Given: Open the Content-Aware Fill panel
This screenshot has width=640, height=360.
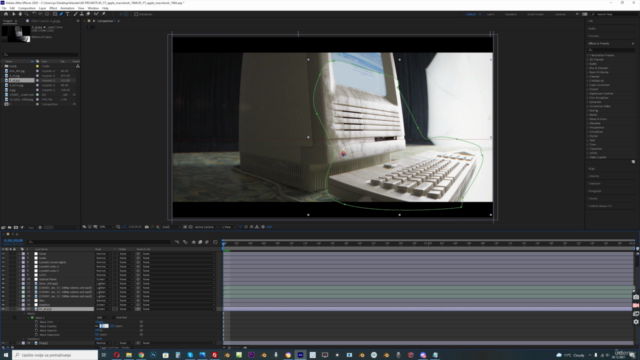Looking at the screenshot, I should [600, 206].
